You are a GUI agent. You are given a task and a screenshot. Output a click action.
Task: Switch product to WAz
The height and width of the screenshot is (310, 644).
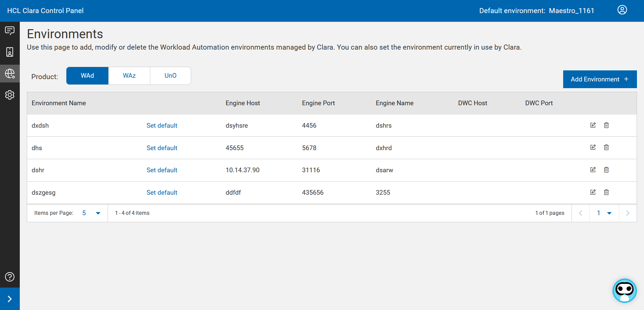(x=129, y=76)
